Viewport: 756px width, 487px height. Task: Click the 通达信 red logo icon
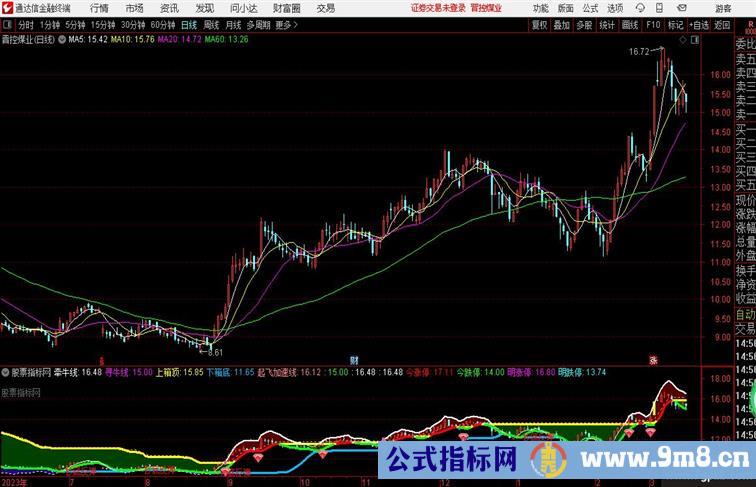click(x=7, y=8)
